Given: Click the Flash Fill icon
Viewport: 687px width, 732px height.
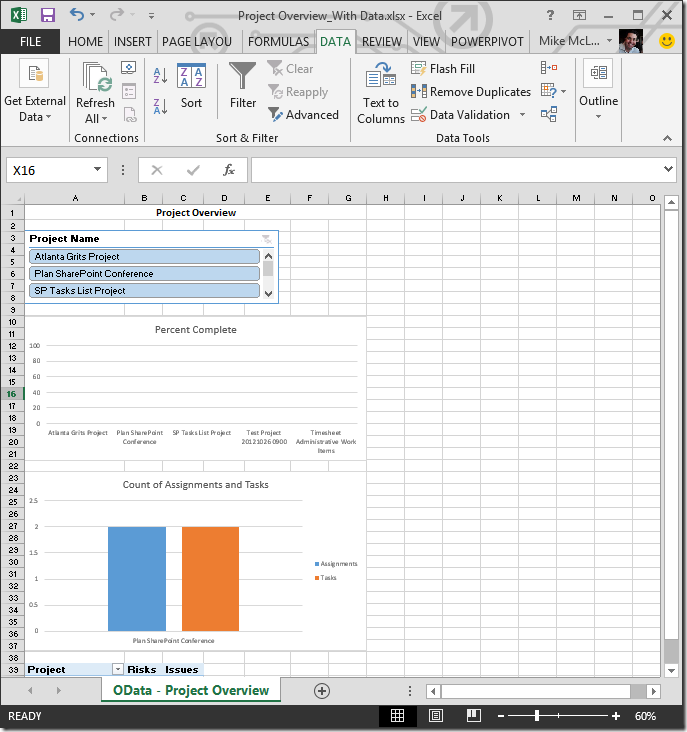Looking at the screenshot, I should (442, 69).
